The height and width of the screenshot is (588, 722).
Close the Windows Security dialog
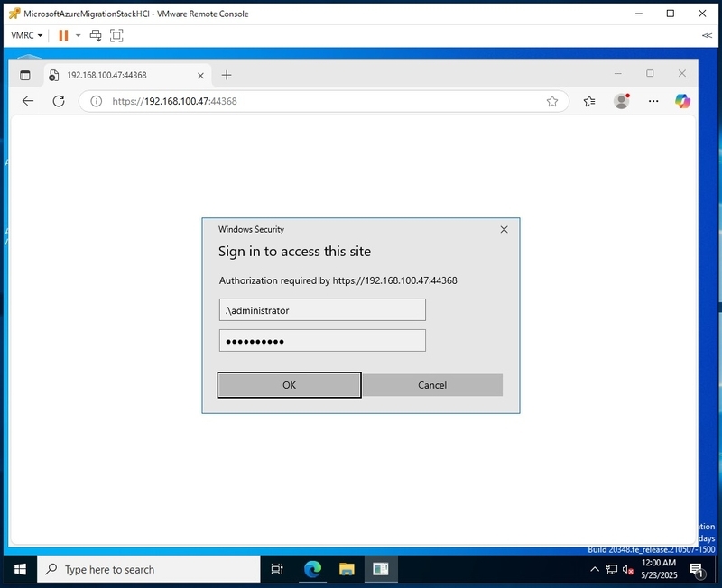pyautogui.click(x=504, y=230)
